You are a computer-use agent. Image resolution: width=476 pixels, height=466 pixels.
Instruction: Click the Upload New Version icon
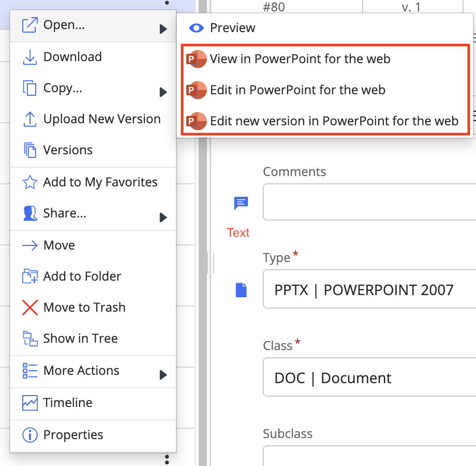tap(30, 120)
